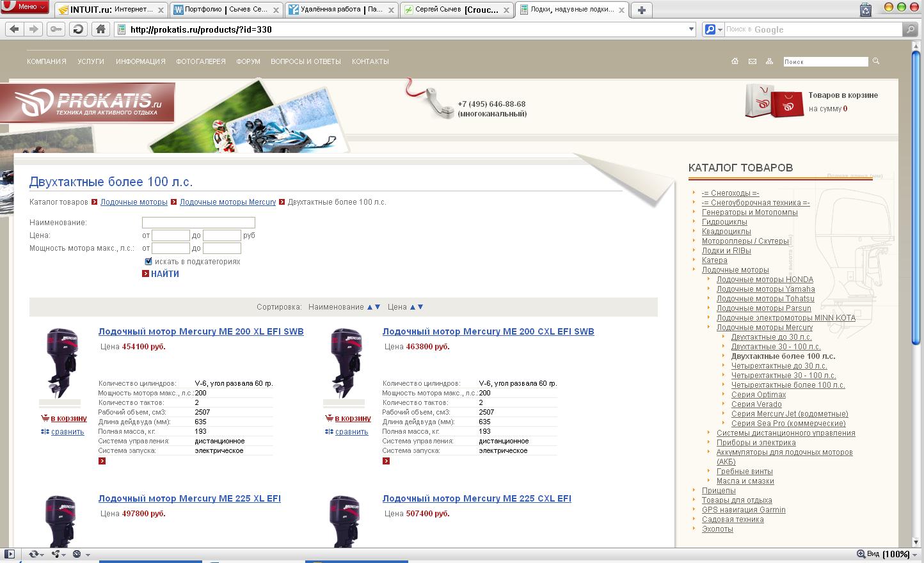Click the Мощность мотора 'до' input field
924x563 pixels.
[x=222, y=248]
